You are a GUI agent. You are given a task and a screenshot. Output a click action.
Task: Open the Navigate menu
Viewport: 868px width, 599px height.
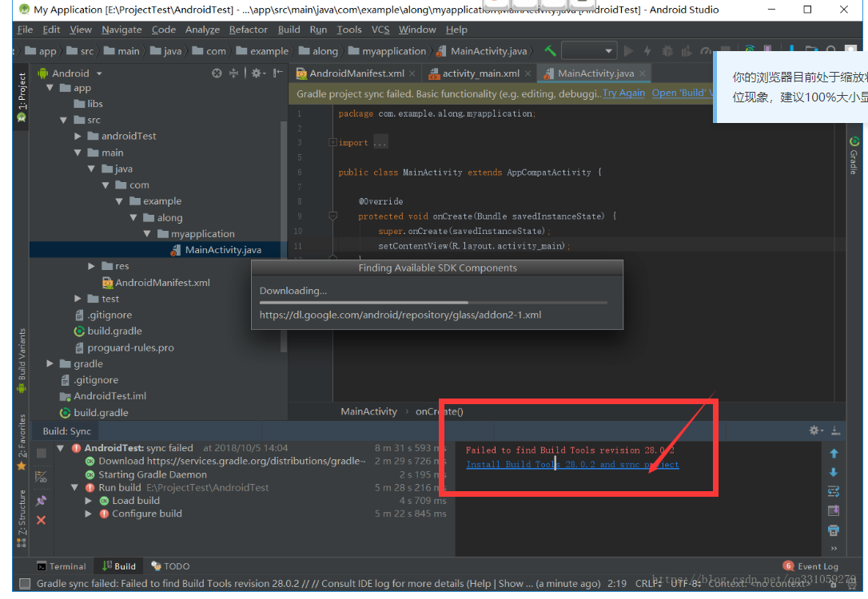pyautogui.click(x=121, y=30)
